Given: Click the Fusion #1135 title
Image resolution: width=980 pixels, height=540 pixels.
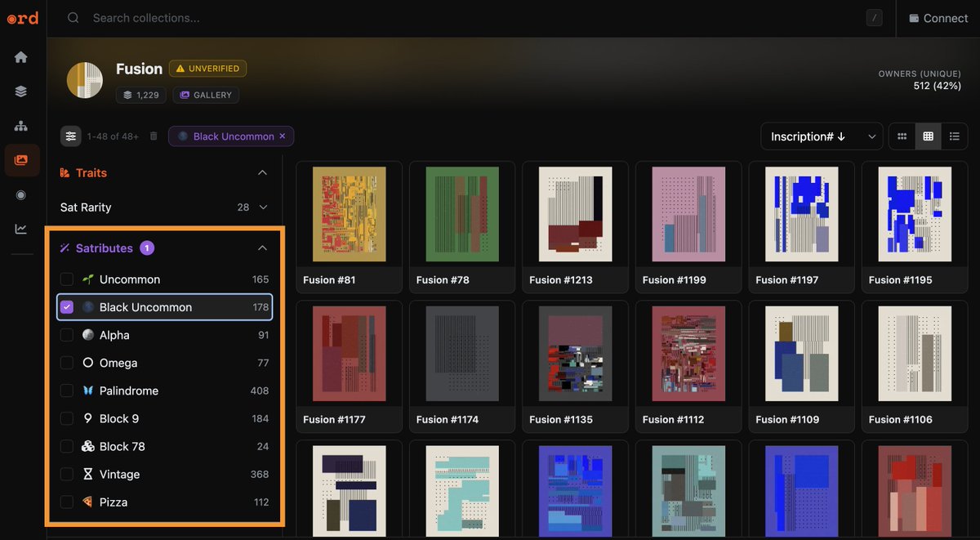Looking at the screenshot, I should [560, 420].
